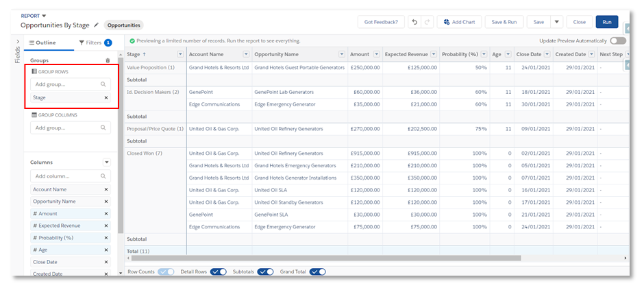
Task: Click the group columns Add group field
Action: (x=71, y=128)
